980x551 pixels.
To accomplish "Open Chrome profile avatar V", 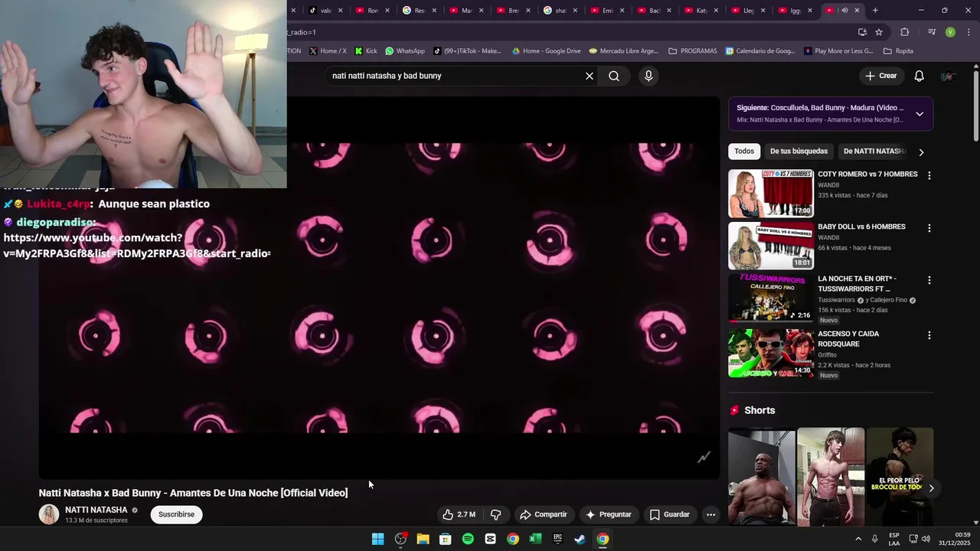I will [x=950, y=32].
